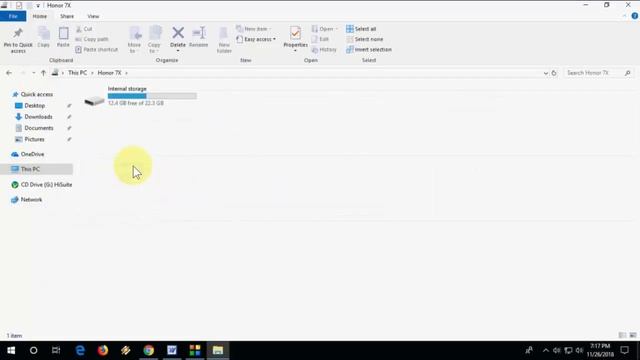Screen dimensions: 640x360
Task: Open the Easy access dropdown
Action: point(256,39)
